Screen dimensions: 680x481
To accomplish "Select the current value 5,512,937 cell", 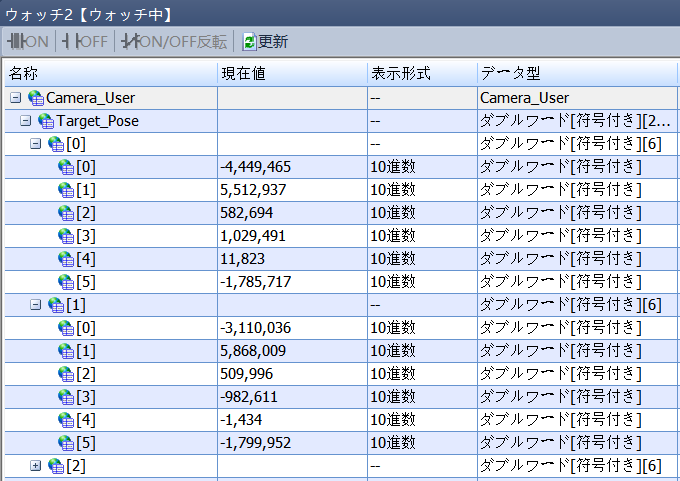I will (290, 190).
